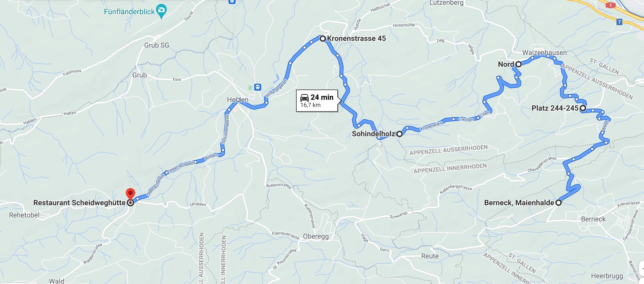Click the Restaurant Scheidweghütte label text
644x284 pixels.
(x=79, y=203)
